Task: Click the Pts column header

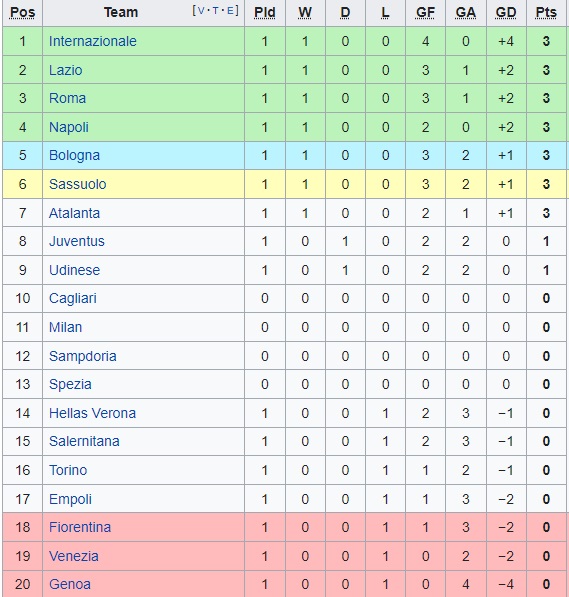Action: click(x=546, y=13)
